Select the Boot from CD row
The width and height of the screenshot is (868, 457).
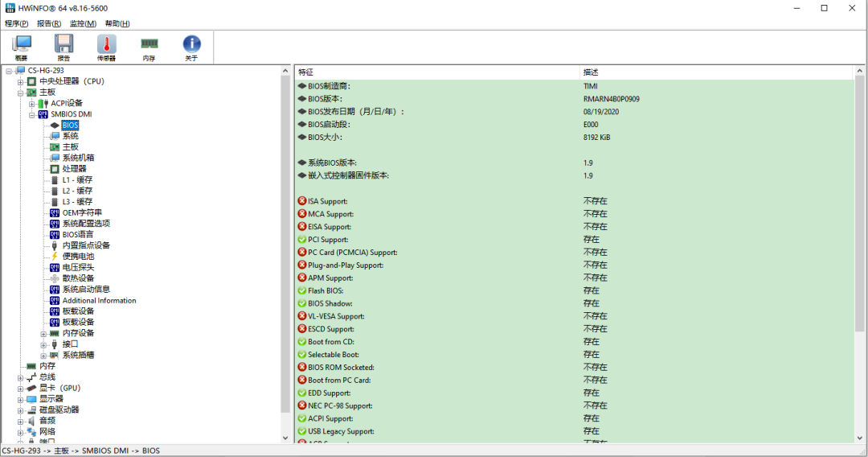[575, 342]
